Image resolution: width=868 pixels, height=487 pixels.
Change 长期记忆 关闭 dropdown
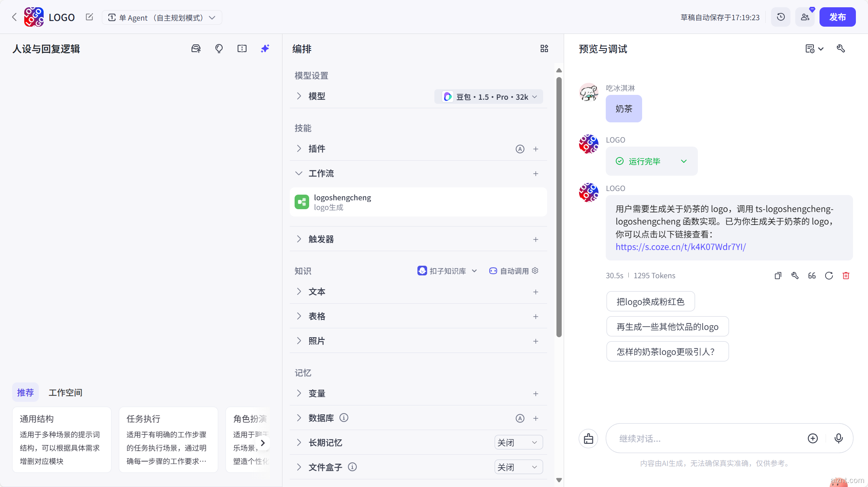[x=518, y=443]
